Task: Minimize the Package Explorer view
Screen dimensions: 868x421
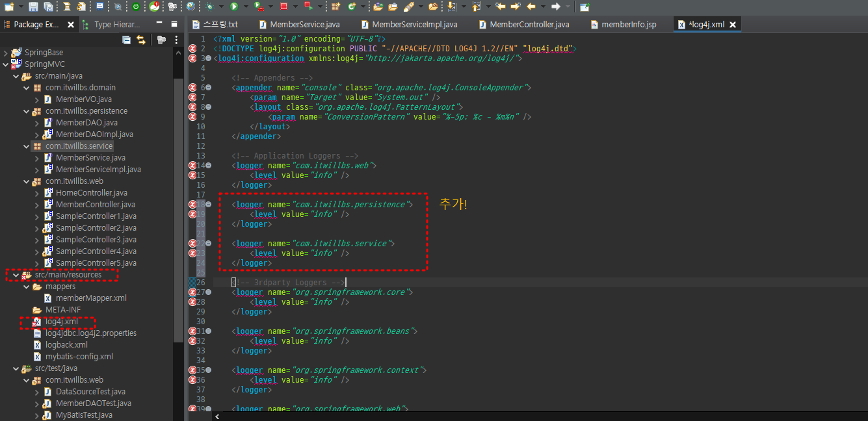Action: [159, 24]
